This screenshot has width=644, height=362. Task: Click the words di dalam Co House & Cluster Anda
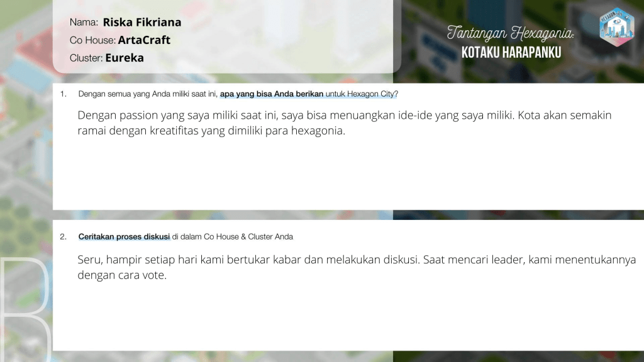coord(233,237)
